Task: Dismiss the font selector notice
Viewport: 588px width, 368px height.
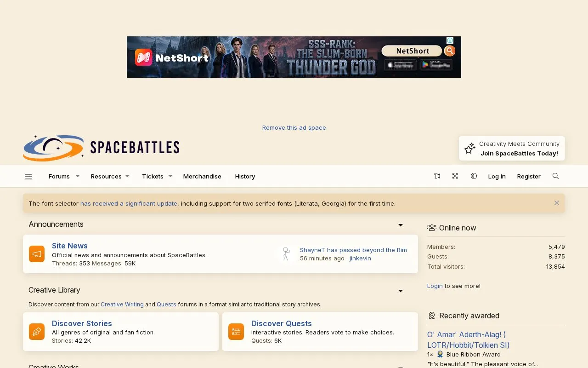Action: tap(557, 203)
